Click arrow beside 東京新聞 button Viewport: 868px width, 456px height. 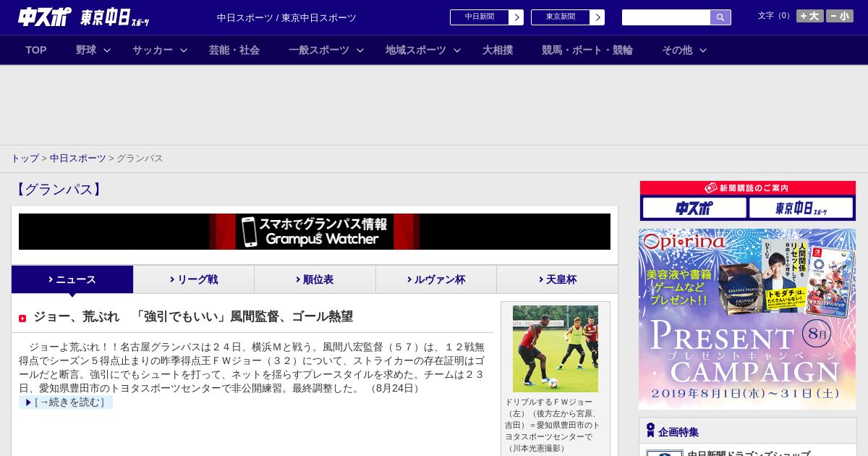tap(597, 17)
